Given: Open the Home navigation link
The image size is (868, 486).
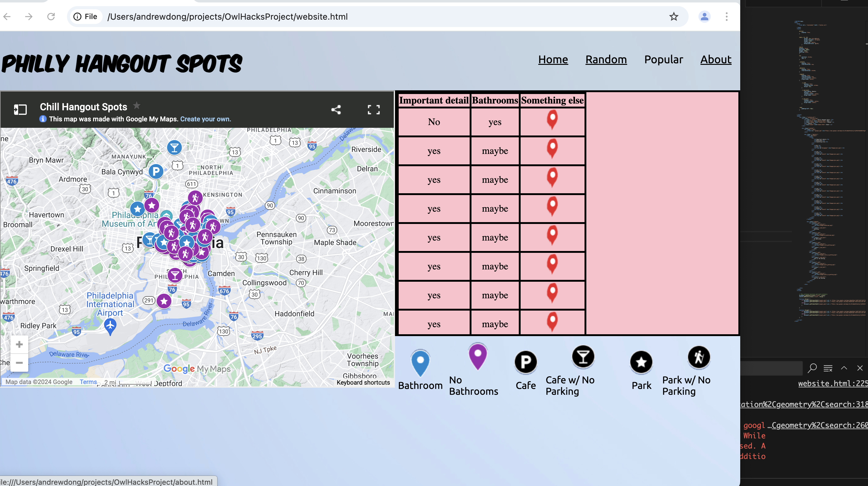Looking at the screenshot, I should (553, 59).
